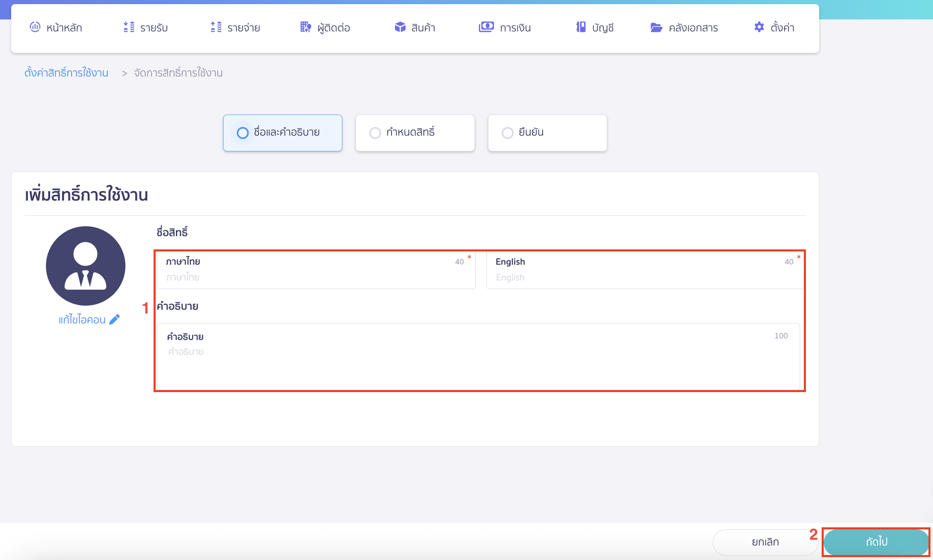Click the สินค้า products box icon
This screenshot has width=933, height=560.
pyautogui.click(x=399, y=27)
